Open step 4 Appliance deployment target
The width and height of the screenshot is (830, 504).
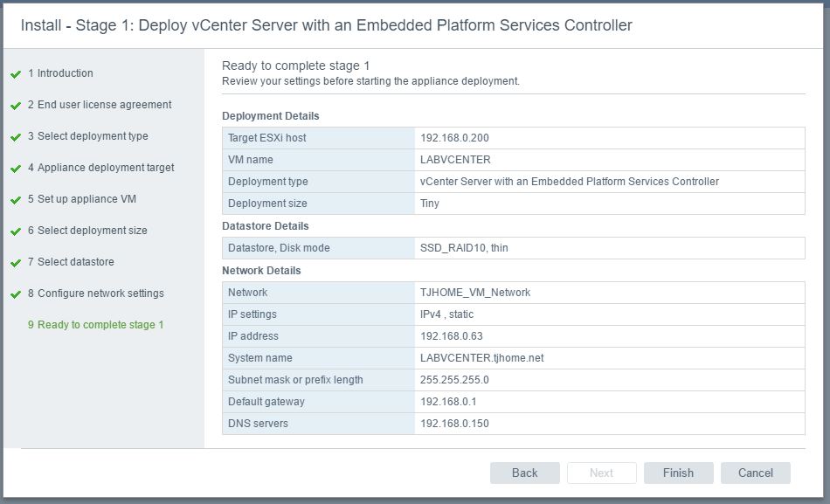(101, 168)
